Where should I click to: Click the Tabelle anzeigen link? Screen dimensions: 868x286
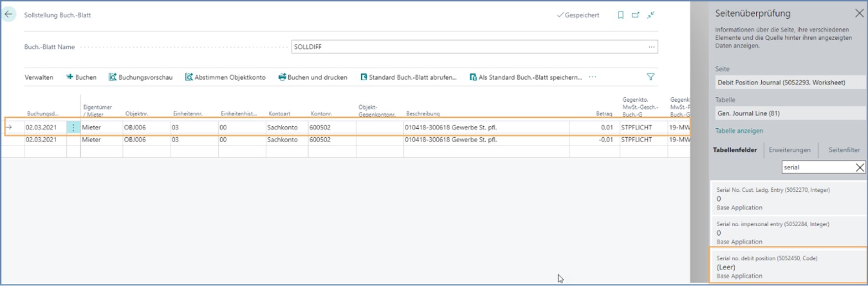click(739, 131)
